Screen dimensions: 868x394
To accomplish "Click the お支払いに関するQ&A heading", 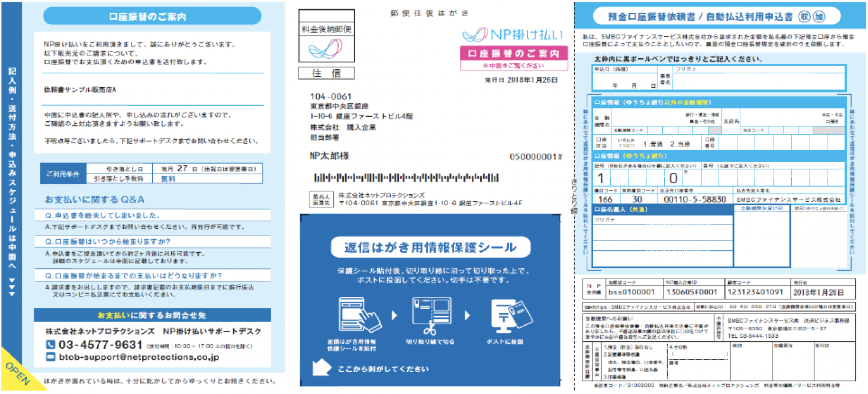I will [x=94, y=199].
